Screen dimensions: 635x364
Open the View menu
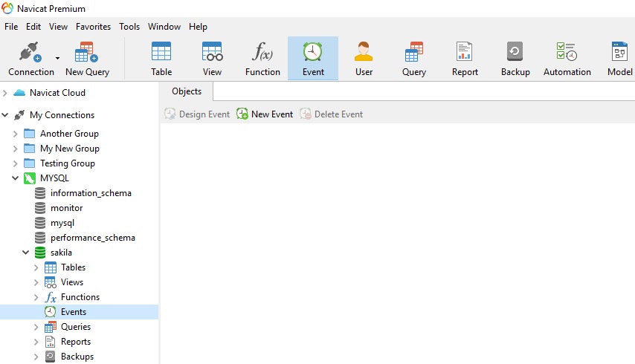coord(58,27)
